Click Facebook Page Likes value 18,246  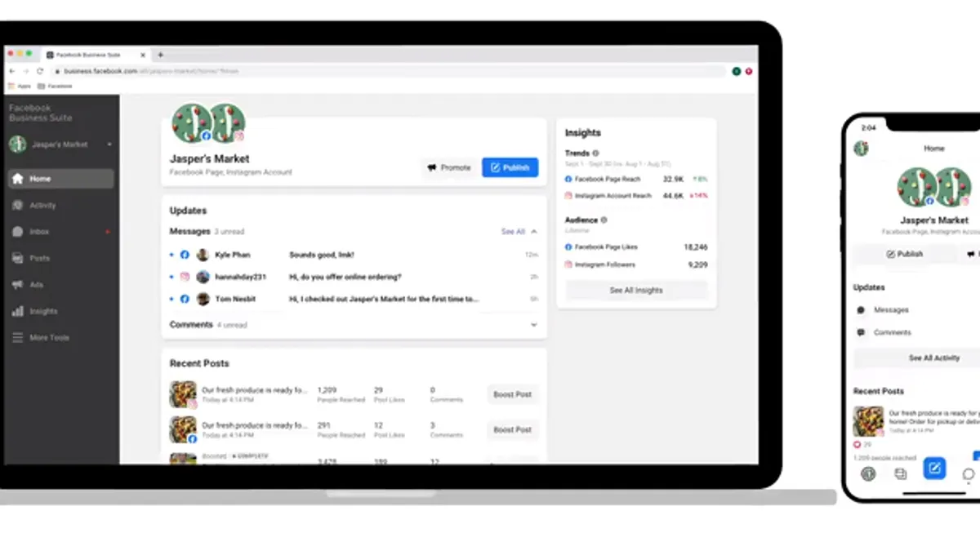pos(696,247)
